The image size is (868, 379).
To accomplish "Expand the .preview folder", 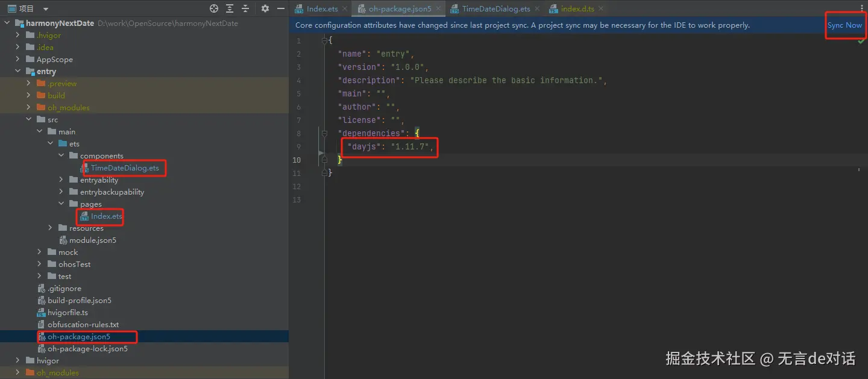I will [x=29, y=83].
